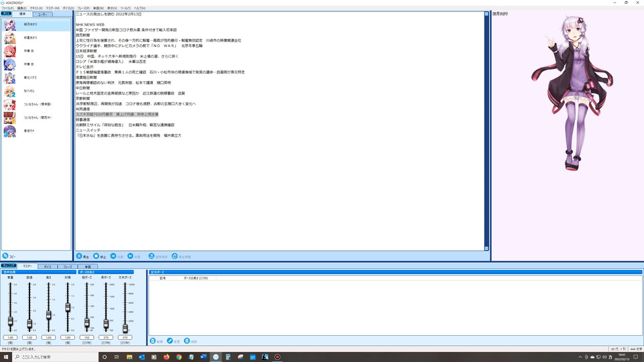Choose 琴葉 茜 voice with pink hair avatar
This screenshot has width=644, height=362.
pyautogui.click(x=36, y=51)
